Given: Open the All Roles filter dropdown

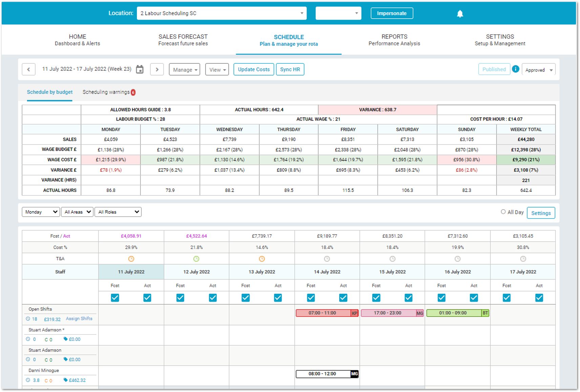Looking at the screenshot, I should click(x=118, y=212).
